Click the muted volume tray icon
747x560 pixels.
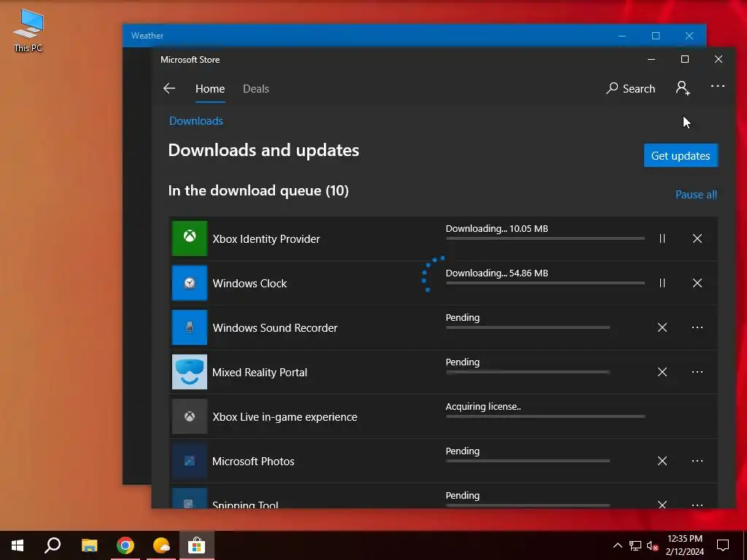(x=652, y=545)
